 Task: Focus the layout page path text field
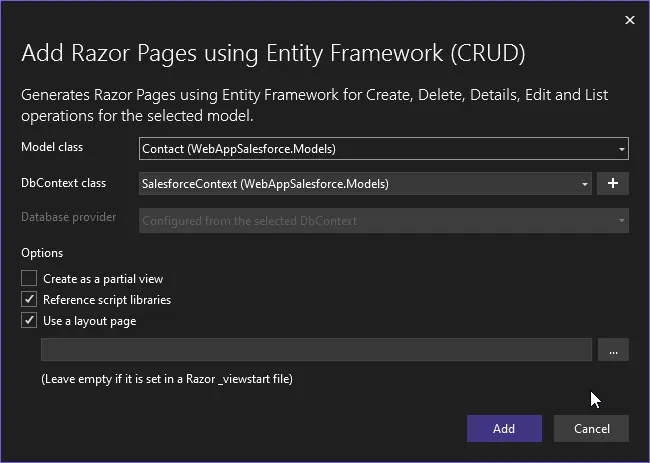click(x=316, y=350)
